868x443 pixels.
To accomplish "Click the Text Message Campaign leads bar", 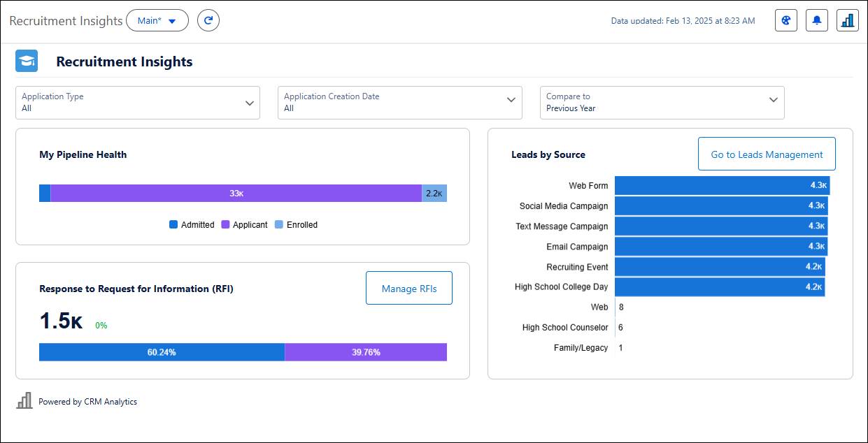I will (721, 226).
